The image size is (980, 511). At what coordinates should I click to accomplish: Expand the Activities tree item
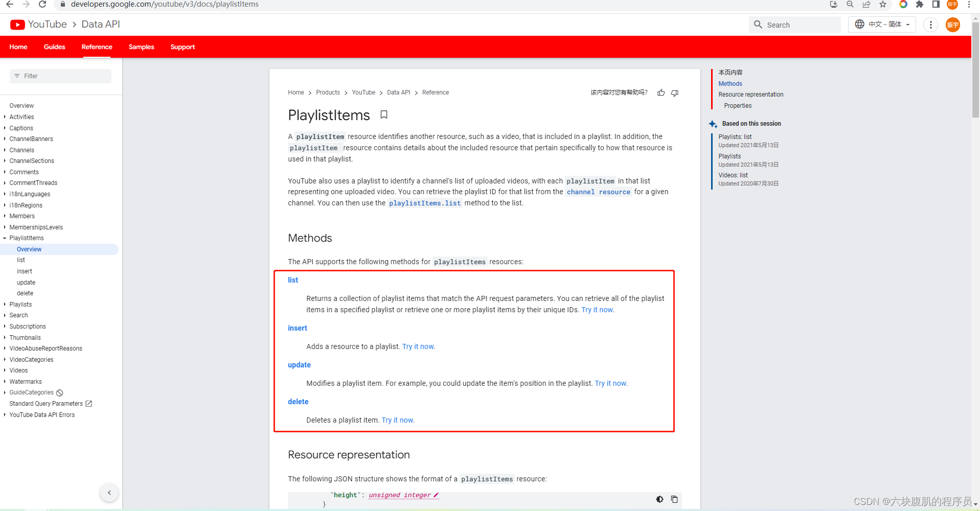click(x=5, y=117)
